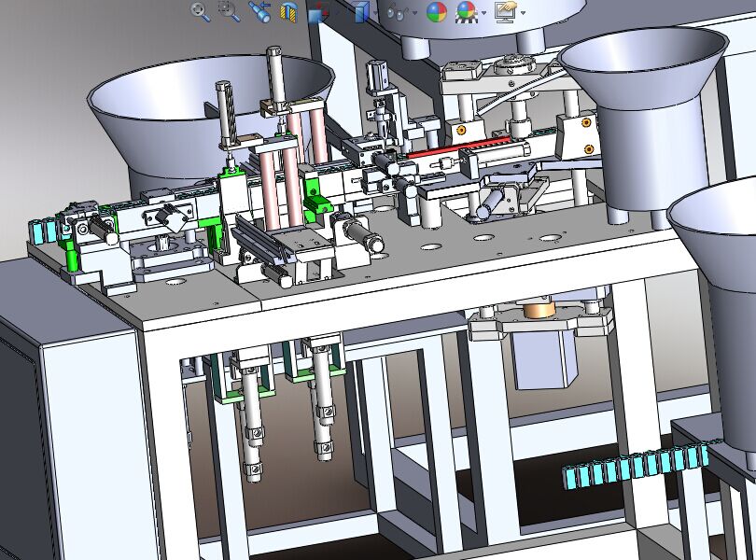Select the row of cyan parts at bottom right
The image size is (756, 560).
pos(637,467)
